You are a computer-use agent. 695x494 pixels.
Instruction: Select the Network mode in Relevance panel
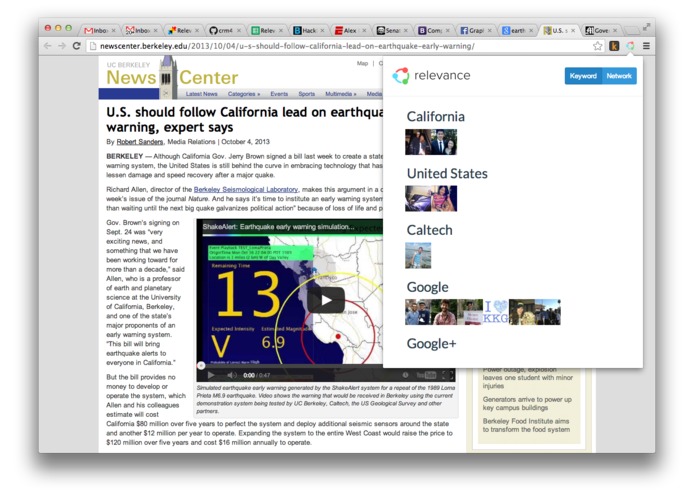(x=619, y=76)
